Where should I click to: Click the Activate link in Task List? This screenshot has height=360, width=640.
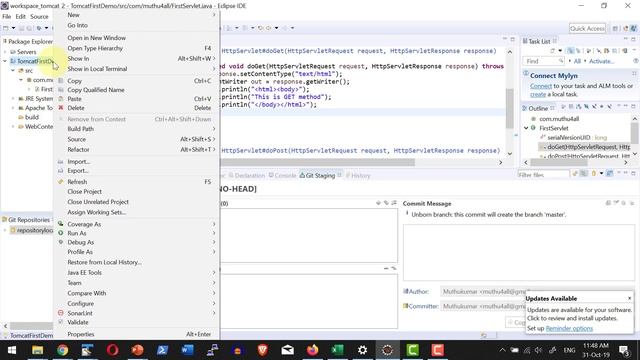pos(601,61)
